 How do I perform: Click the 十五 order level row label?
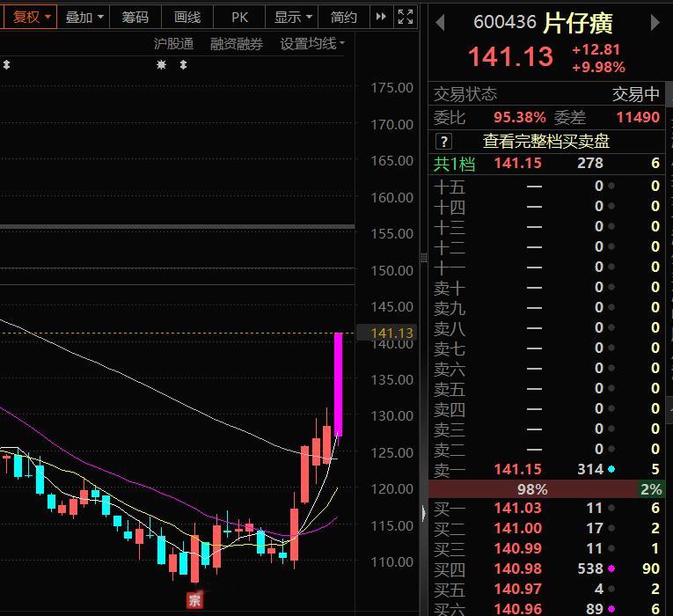coord(449,187)
